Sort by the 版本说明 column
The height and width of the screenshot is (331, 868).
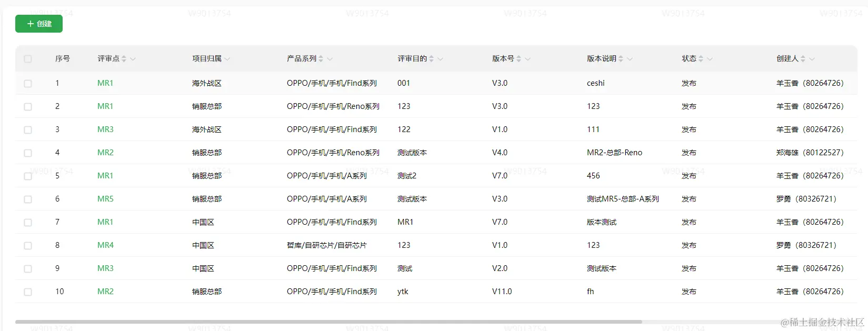[x=621, y=59]
